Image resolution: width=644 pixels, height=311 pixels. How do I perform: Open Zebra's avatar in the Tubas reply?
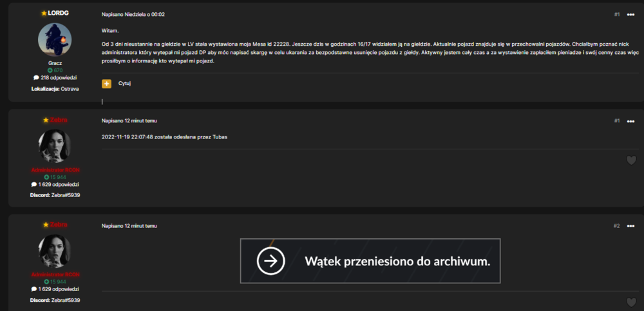click(55, 146)
